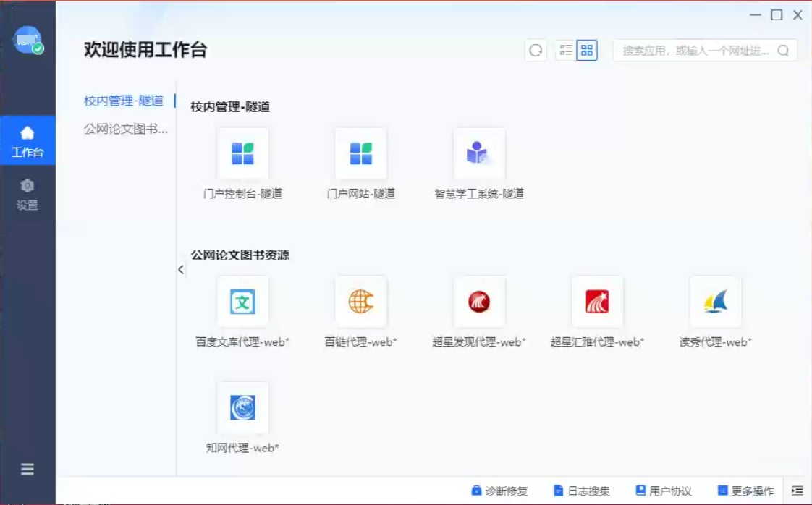Open 日志搜集 from the bottom bar
The width and height of the screenshot is (812, 505).
(582, 491)
